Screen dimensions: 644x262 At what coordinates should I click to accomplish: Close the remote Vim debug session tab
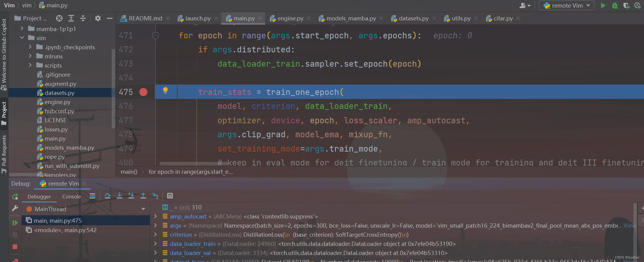pos(84,183)
